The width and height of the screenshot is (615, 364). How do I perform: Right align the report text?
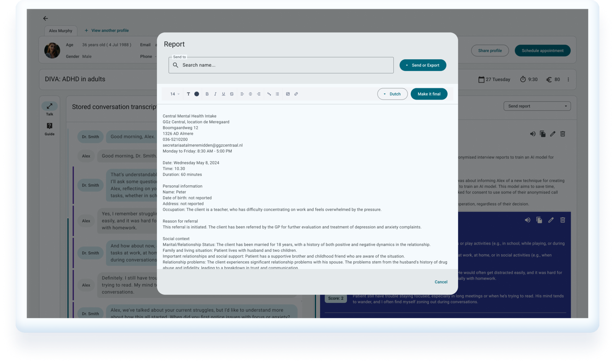259,94
